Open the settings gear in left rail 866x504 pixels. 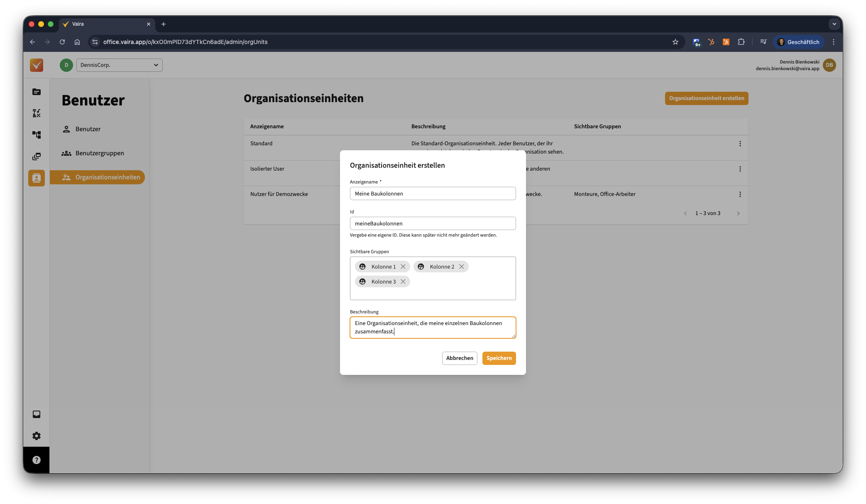37,436
